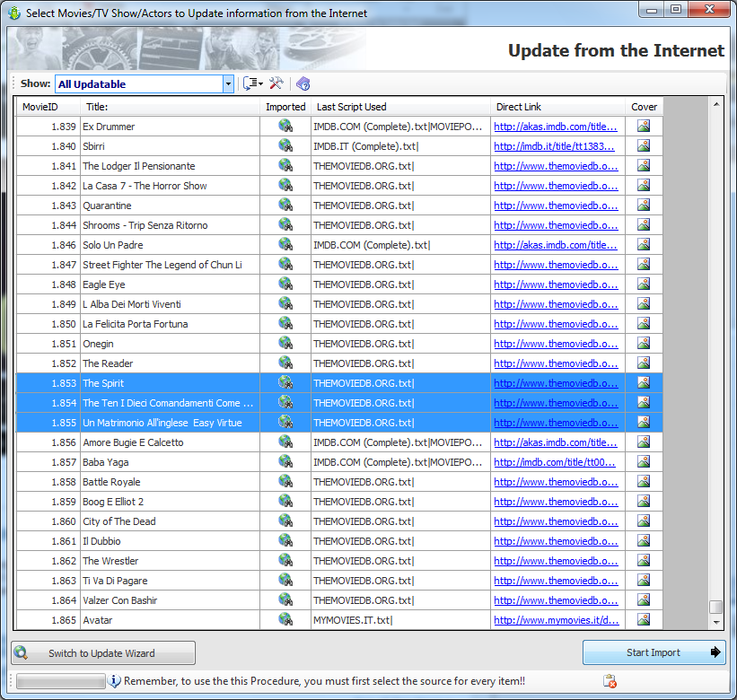The image size is (737, 700).
Task: Click the All Updatable combo box text
Action: (92, 84)
